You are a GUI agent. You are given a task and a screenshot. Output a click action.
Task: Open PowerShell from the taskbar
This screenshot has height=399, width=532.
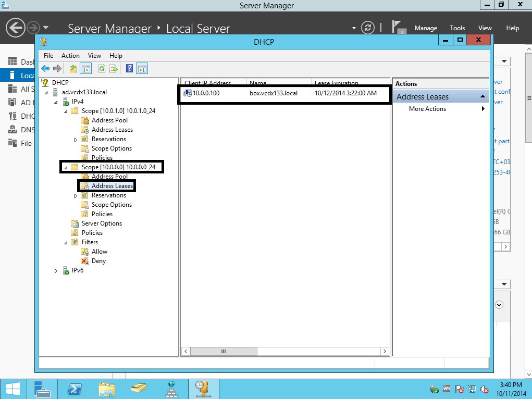click(75, 389)
